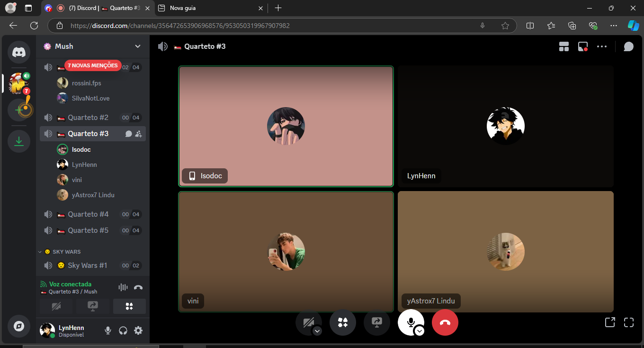The height and width of the screenshot is (348, 644).
Task: Deafen using the headphones icon
Action: click(x=123, y=330)
